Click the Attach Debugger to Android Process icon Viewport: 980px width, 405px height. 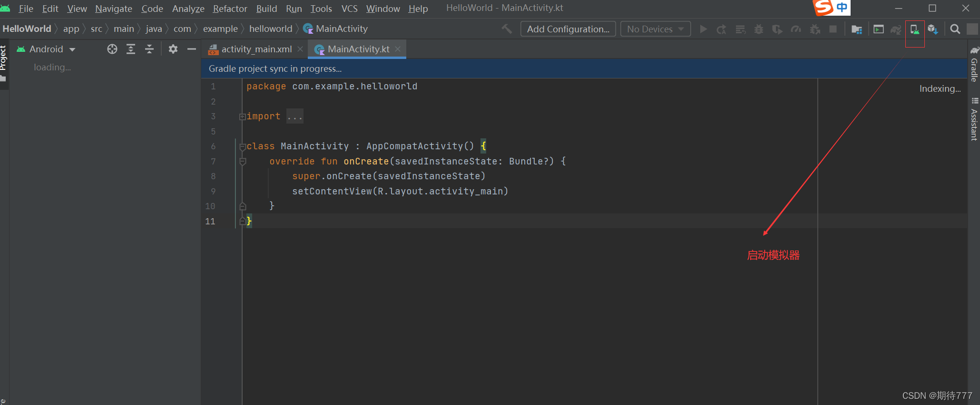(815, 29)
